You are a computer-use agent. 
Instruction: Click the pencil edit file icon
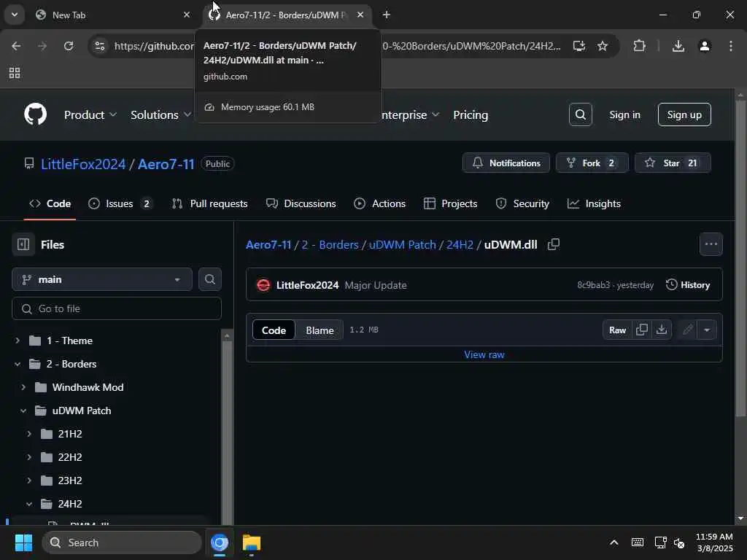(687, 330)
